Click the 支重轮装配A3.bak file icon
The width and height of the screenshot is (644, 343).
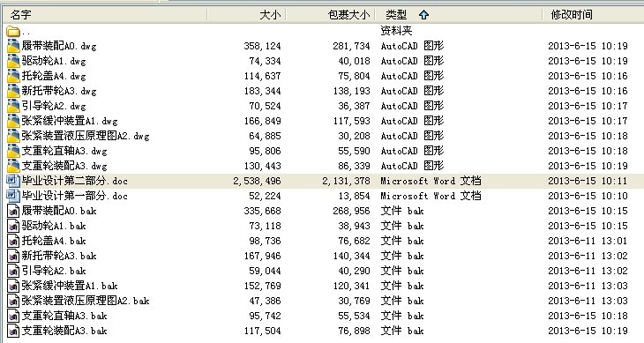click(13, 331)
